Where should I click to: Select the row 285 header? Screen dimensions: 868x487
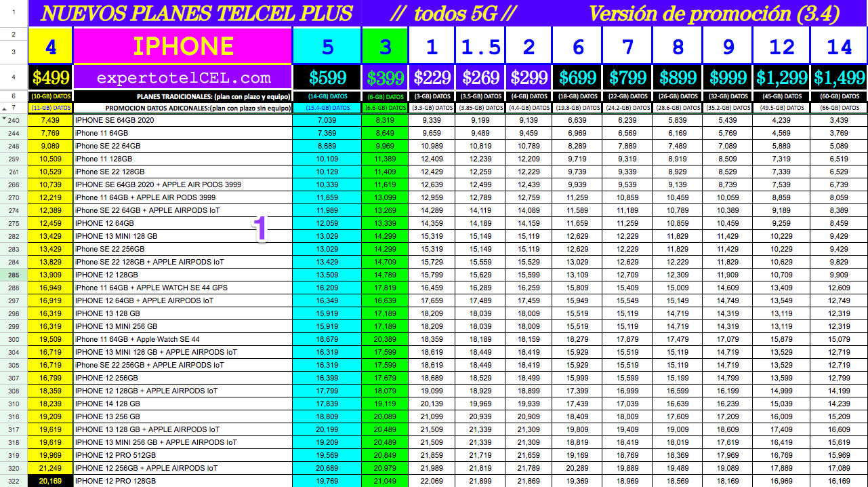point(14,275)
